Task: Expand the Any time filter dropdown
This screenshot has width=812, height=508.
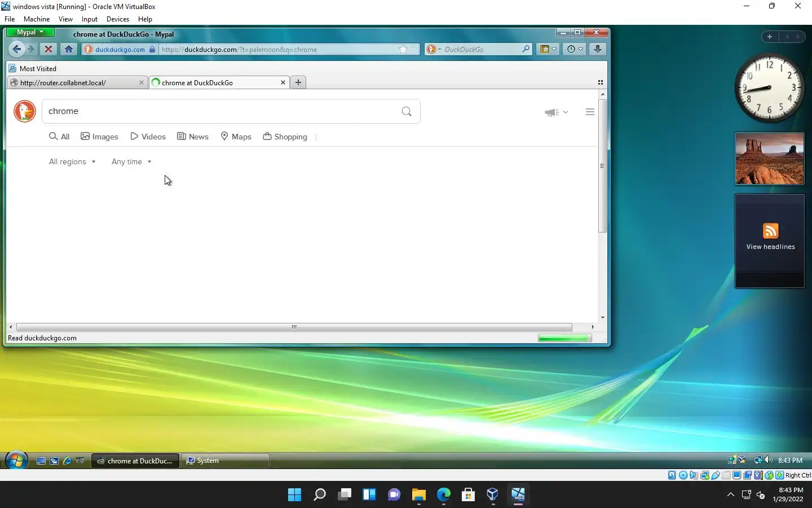Action: [131, 161]
